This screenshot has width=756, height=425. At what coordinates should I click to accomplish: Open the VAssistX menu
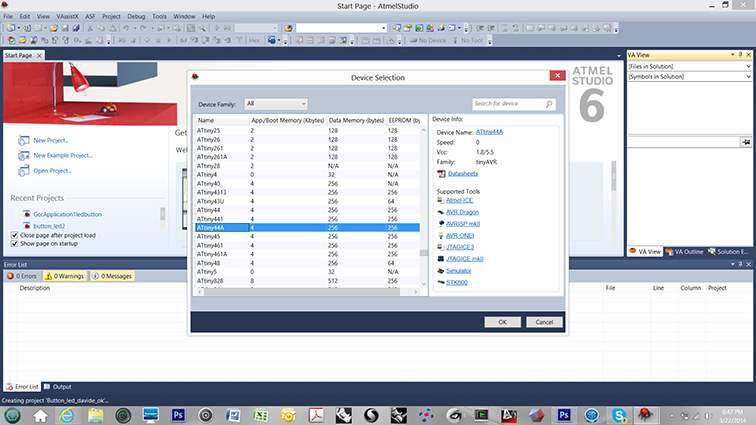[x=67, y=16]
